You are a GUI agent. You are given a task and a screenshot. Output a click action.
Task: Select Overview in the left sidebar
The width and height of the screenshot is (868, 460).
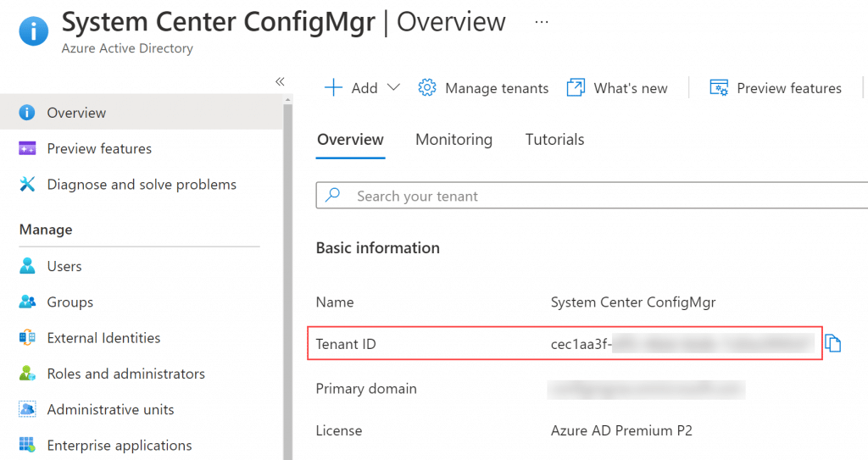click(142, 113)
